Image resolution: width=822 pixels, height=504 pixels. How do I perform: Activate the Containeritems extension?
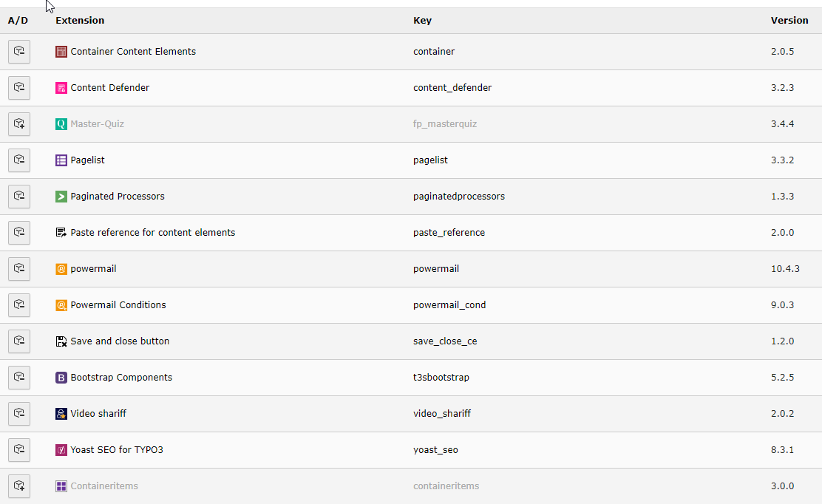pyautogui.click(x=19, y=486)
